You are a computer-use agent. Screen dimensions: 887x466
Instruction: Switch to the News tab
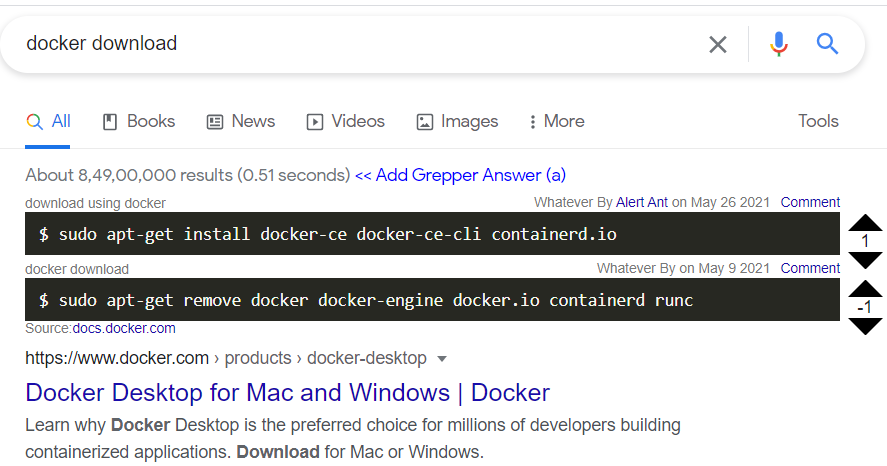tap(241, 121)
